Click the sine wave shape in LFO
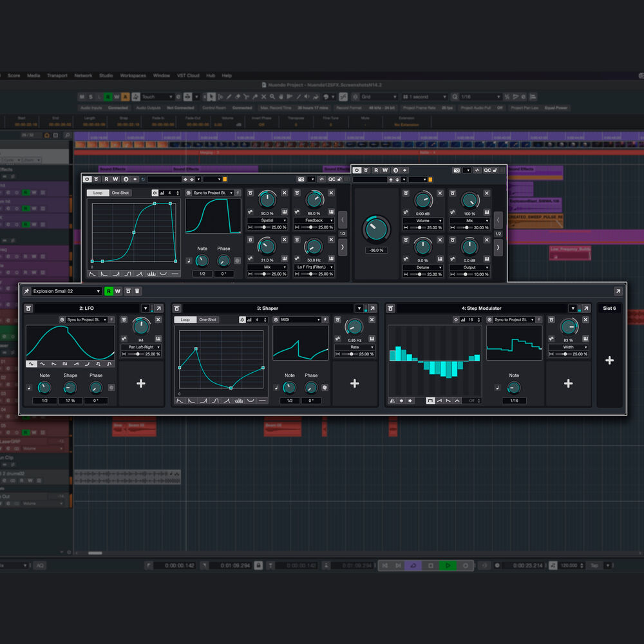This screenshot has width=644, height=644. [x=31, y=364]
